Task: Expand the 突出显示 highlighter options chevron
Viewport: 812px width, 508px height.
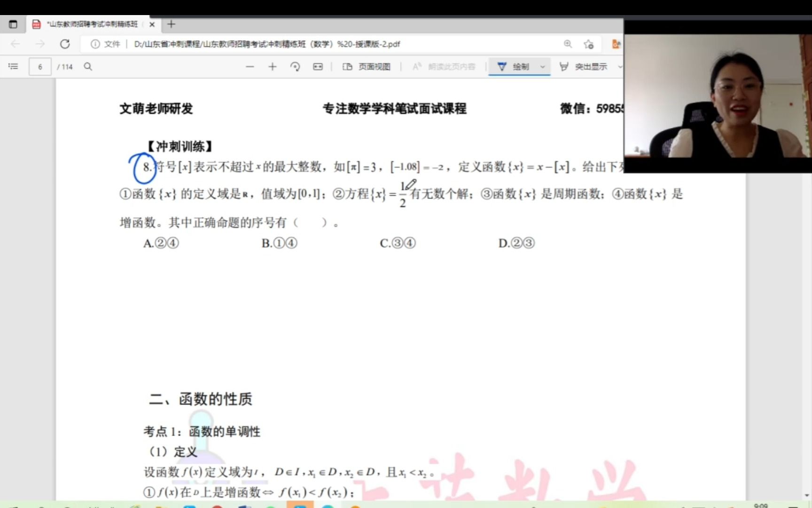Action: tap(620, 67)
